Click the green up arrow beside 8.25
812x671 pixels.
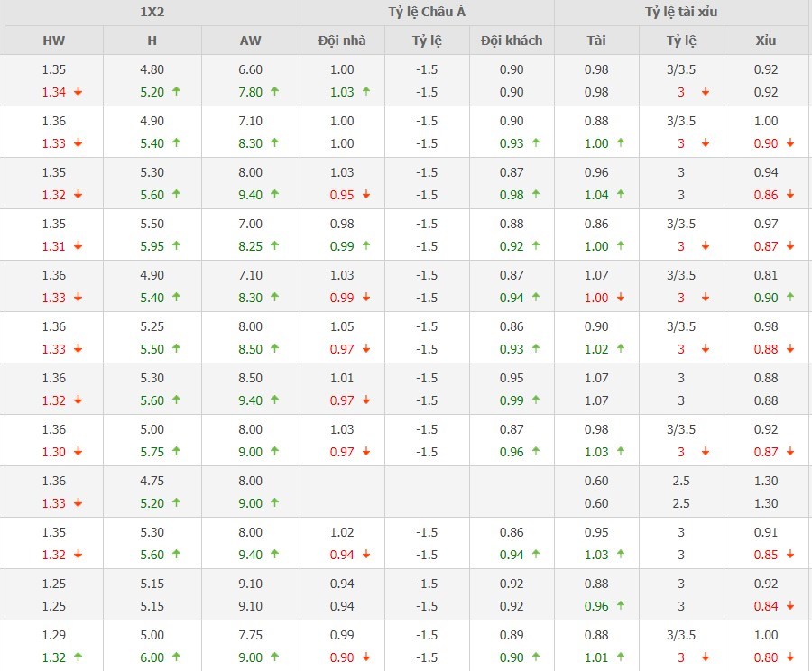(x=274, y=246)
